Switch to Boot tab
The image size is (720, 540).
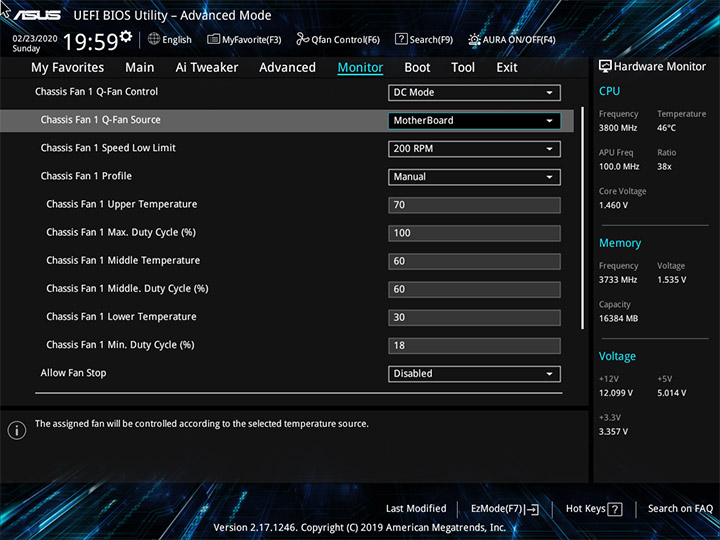coord(417,68)
